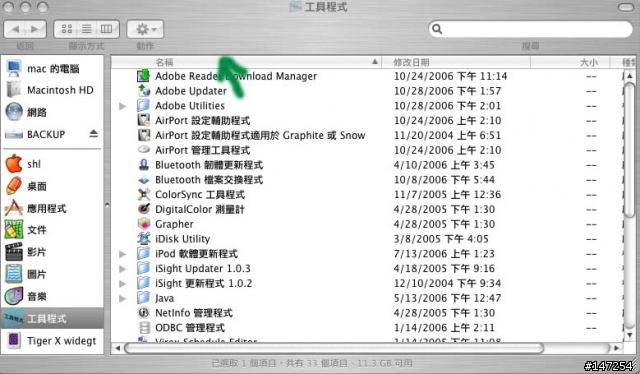Click date 11/20/2004 上午 6:51
The height and width of the screenshot is (374, 640).
pos(447,135)
